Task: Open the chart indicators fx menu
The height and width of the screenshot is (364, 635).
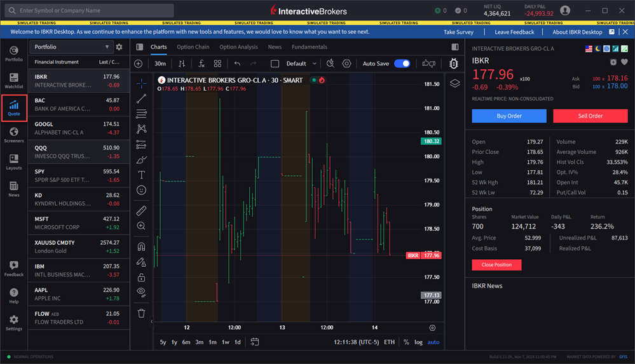Action: [201, 64]
